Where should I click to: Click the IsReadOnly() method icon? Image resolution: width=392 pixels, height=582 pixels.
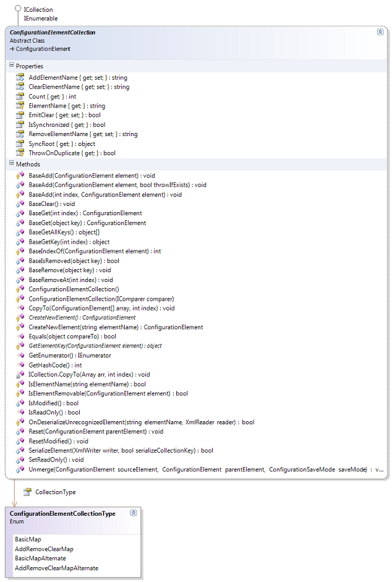tap(20, 412)
